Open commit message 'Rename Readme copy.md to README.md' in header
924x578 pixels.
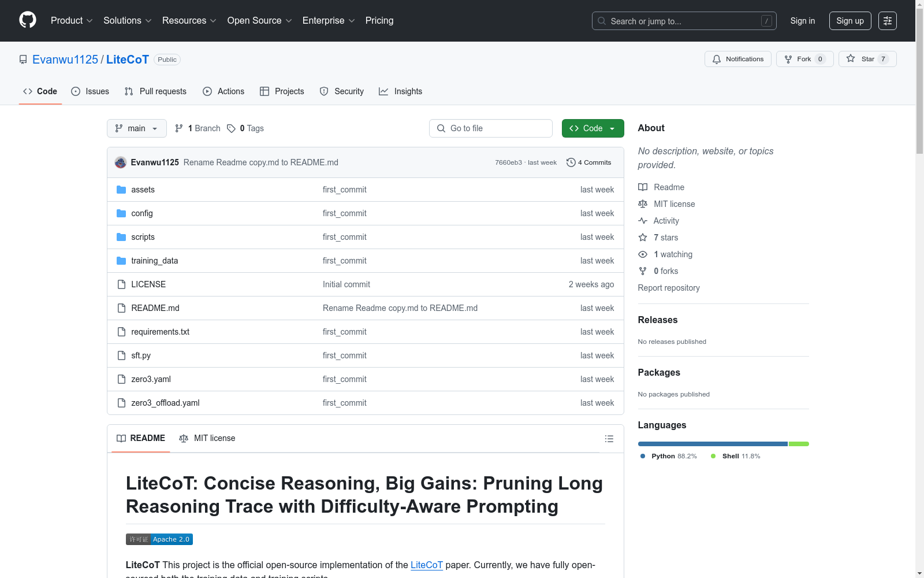261,162
